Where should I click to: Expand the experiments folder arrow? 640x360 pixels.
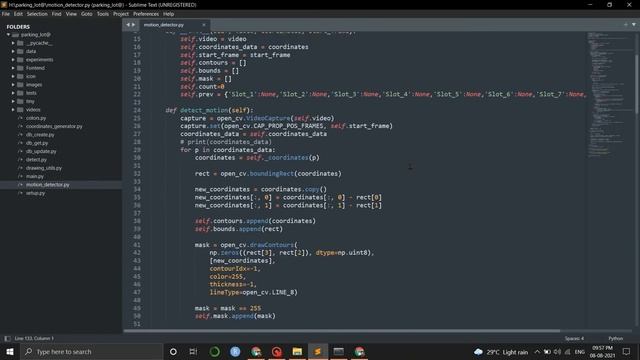[x=13, y=60]
